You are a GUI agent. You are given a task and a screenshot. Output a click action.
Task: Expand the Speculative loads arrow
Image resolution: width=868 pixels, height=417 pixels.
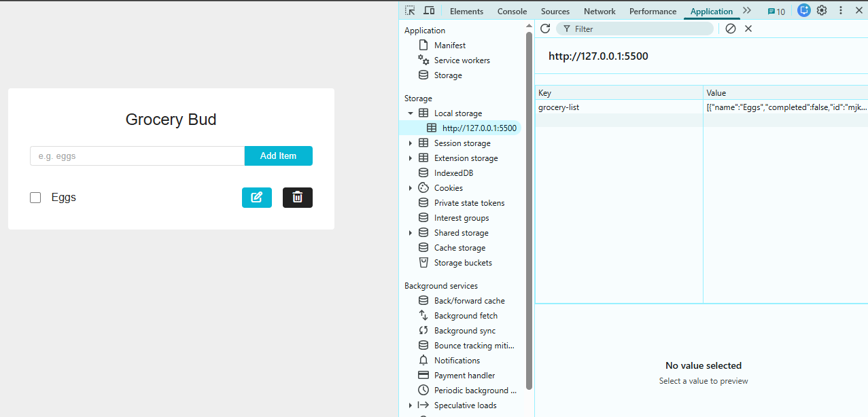tap(411, 405)
